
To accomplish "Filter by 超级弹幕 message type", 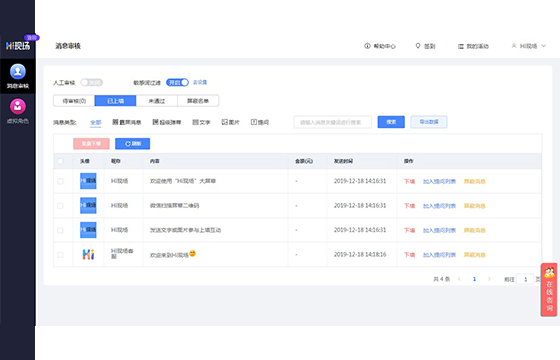I will [167, 122].
